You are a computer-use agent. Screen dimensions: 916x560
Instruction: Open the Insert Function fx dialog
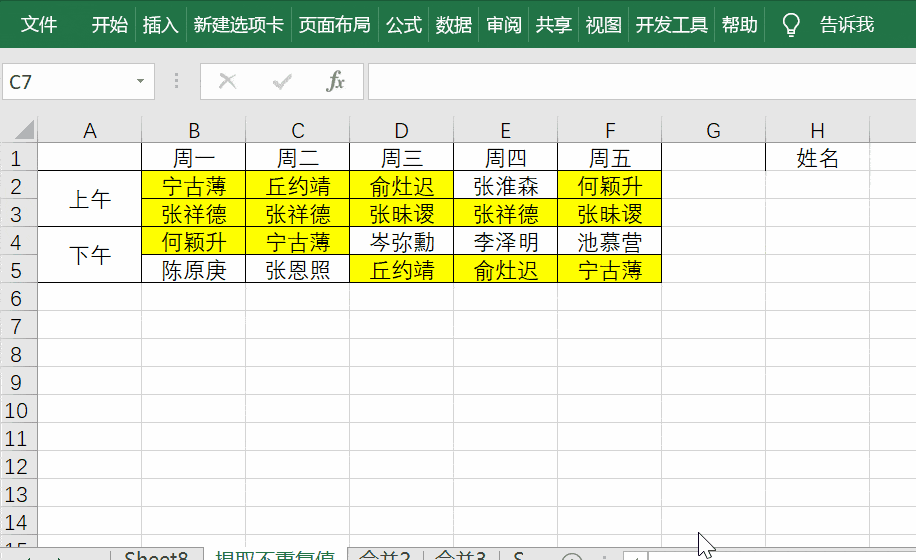(336, 82)
